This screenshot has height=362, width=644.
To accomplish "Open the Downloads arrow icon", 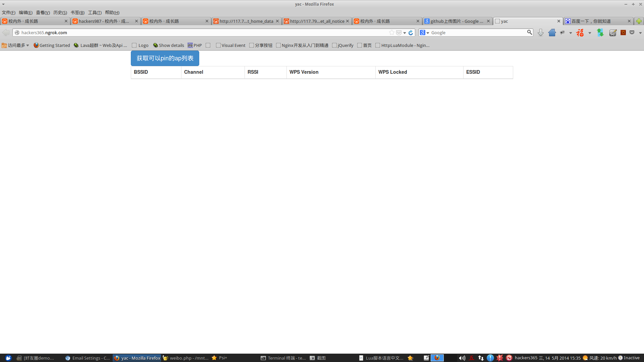I will click(x=540, y=33).
